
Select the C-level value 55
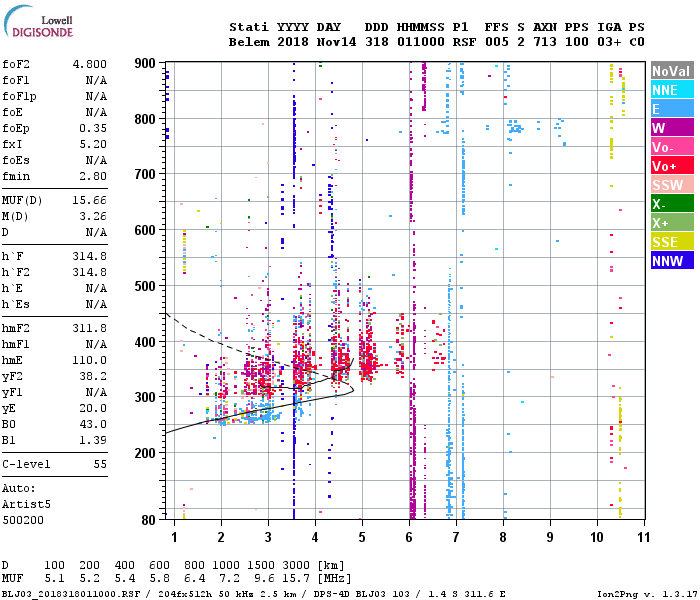[100, 464]
